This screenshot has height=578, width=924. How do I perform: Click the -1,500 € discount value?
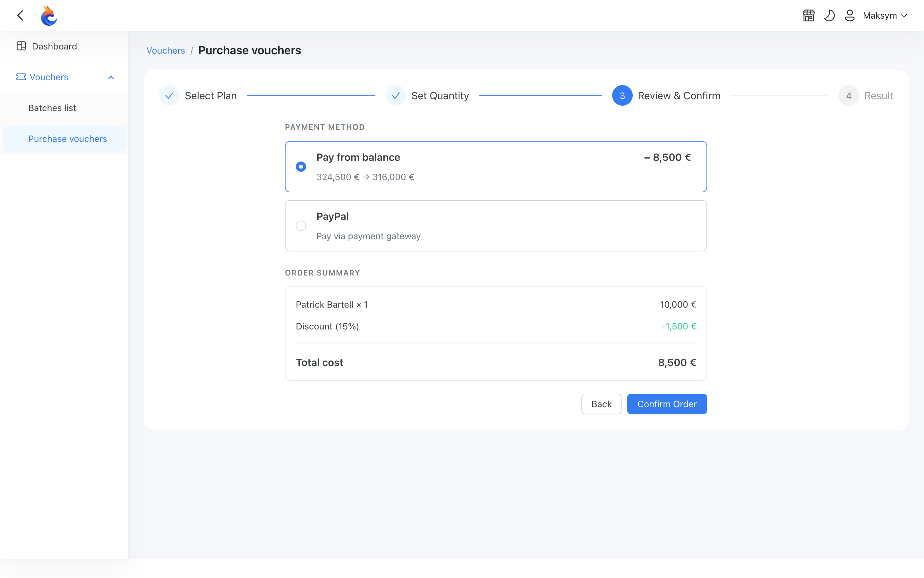click(x=679, y=326)
